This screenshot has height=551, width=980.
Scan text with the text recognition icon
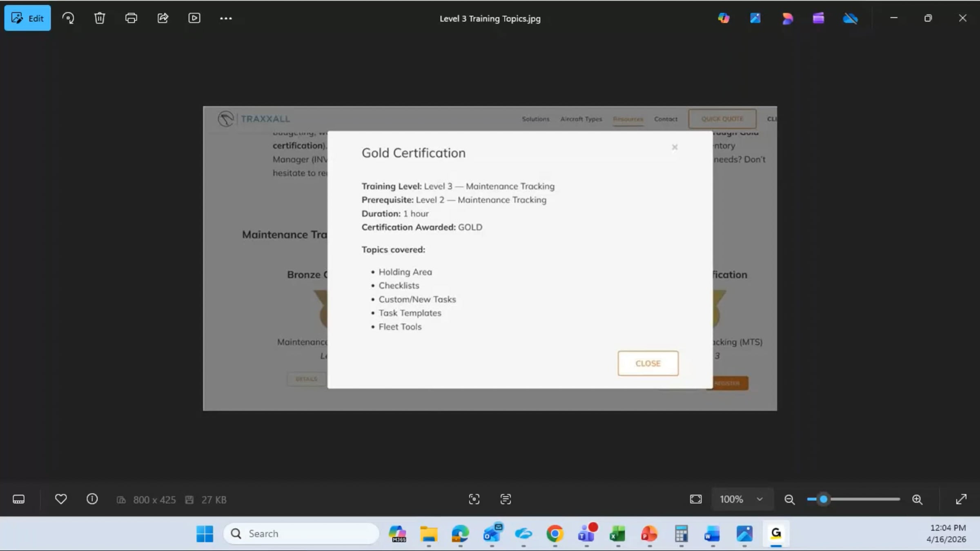[506, 499]
